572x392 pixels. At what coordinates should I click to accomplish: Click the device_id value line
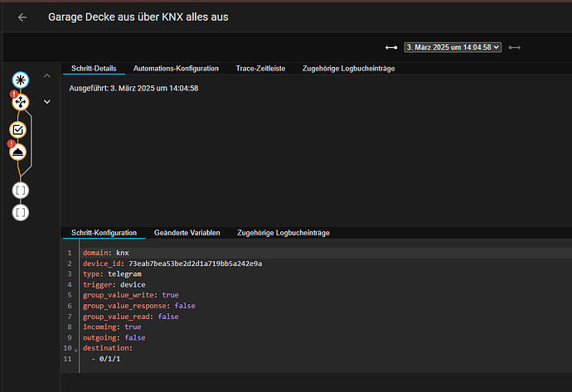click(172, 264)
